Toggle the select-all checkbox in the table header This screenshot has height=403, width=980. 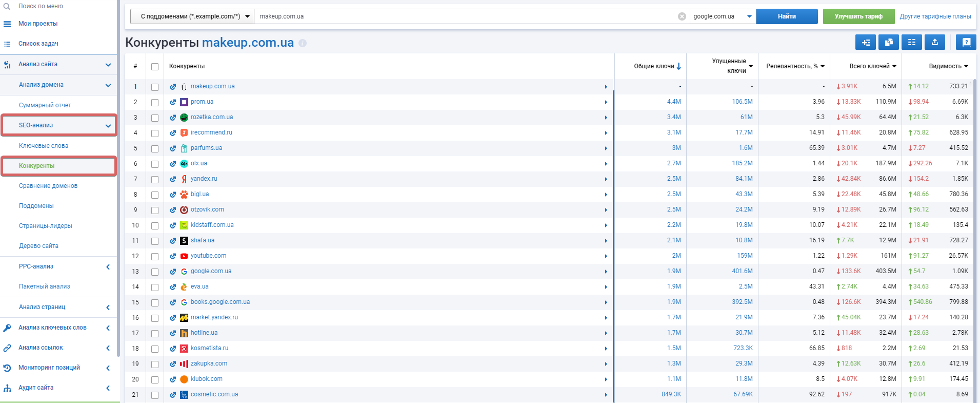click(155, 67)
